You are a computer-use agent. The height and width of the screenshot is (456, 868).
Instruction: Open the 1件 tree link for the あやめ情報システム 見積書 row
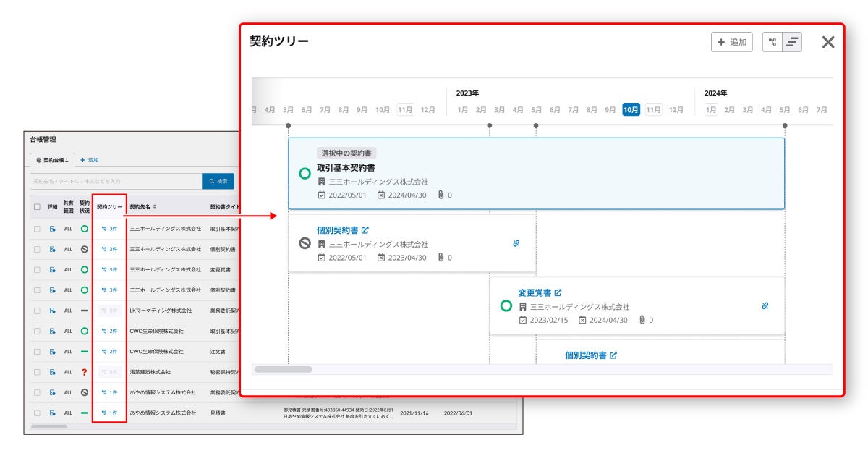110,413
